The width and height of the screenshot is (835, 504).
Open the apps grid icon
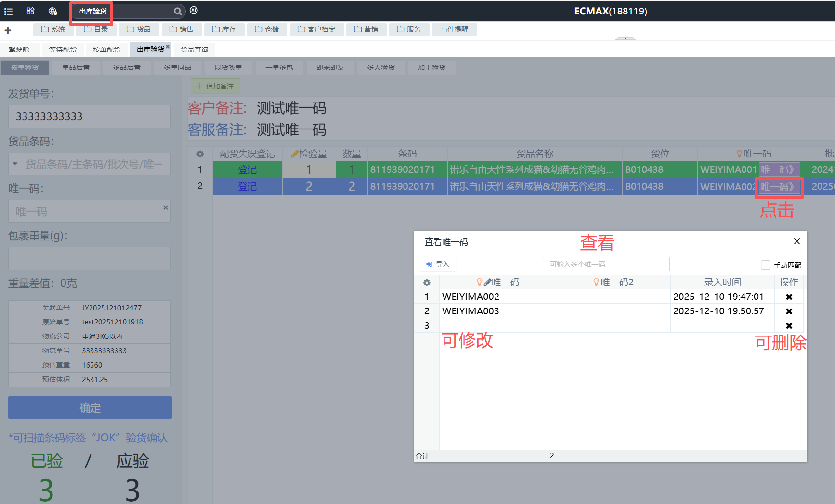[30, 11]
